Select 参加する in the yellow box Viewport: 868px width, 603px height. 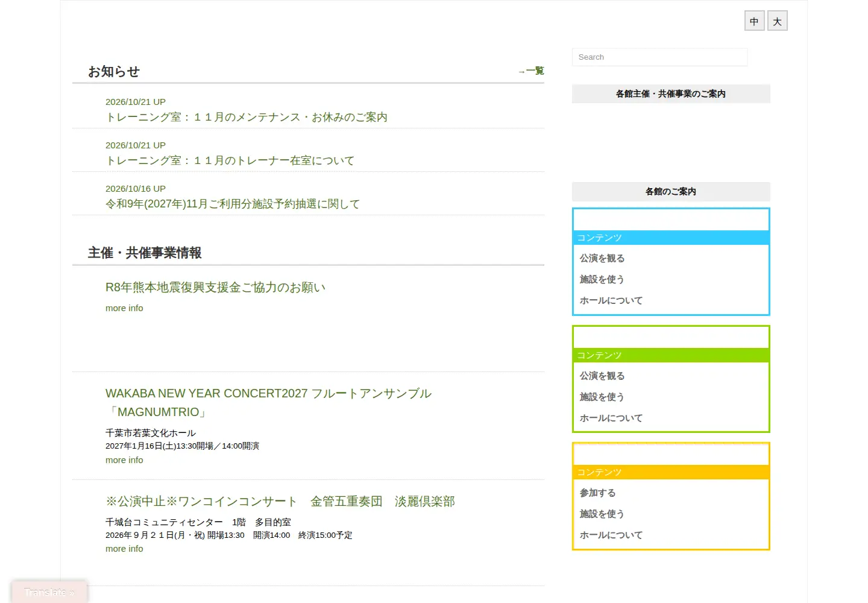598,493
